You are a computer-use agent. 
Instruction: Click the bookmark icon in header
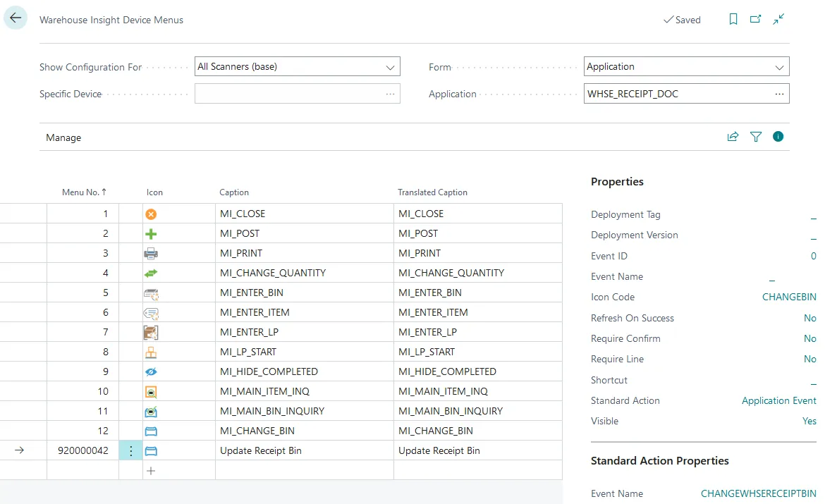(x=733, y=20)
